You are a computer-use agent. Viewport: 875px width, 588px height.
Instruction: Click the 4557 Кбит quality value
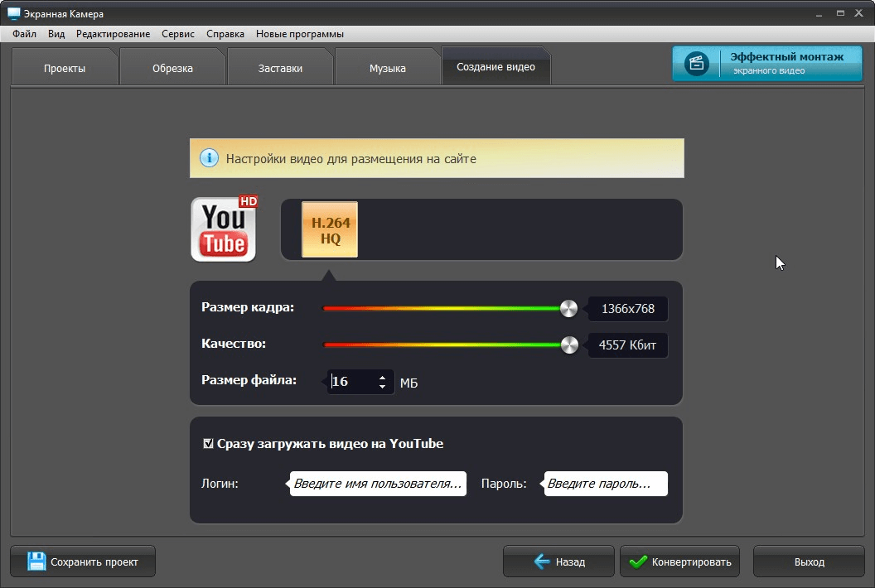tap(628, 345)
